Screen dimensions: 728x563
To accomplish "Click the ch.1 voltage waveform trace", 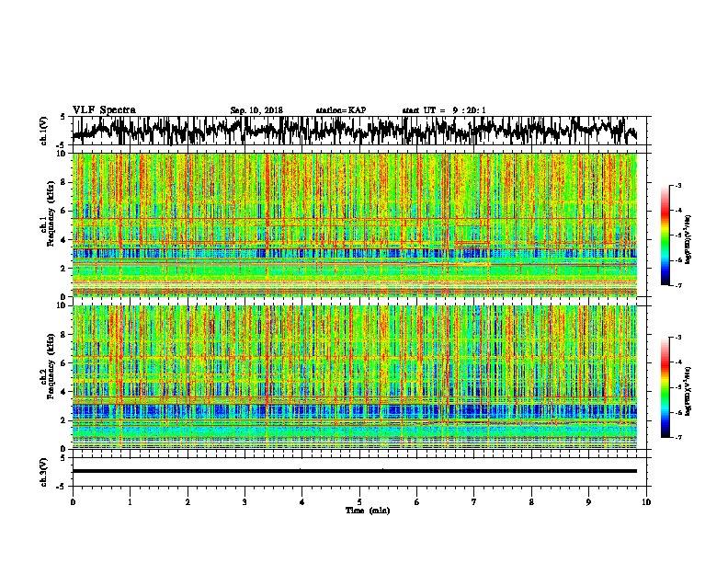I will (354, 131).
